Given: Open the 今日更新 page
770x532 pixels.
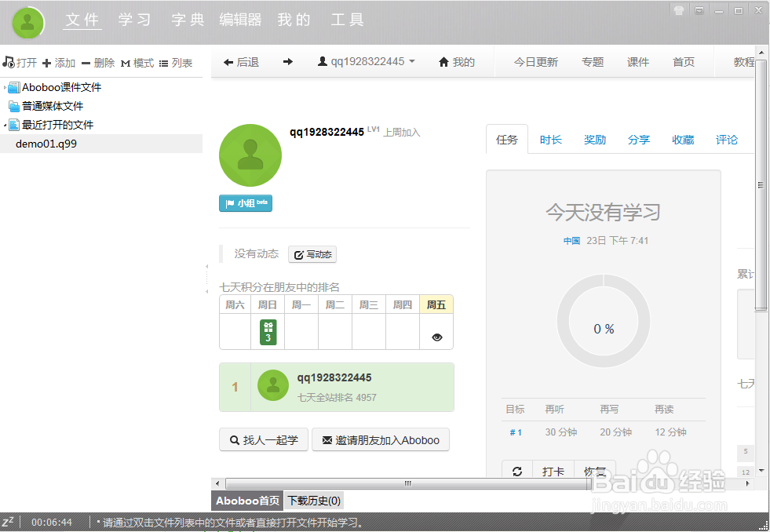Looking at the screenshot, I should click(536, 62).
